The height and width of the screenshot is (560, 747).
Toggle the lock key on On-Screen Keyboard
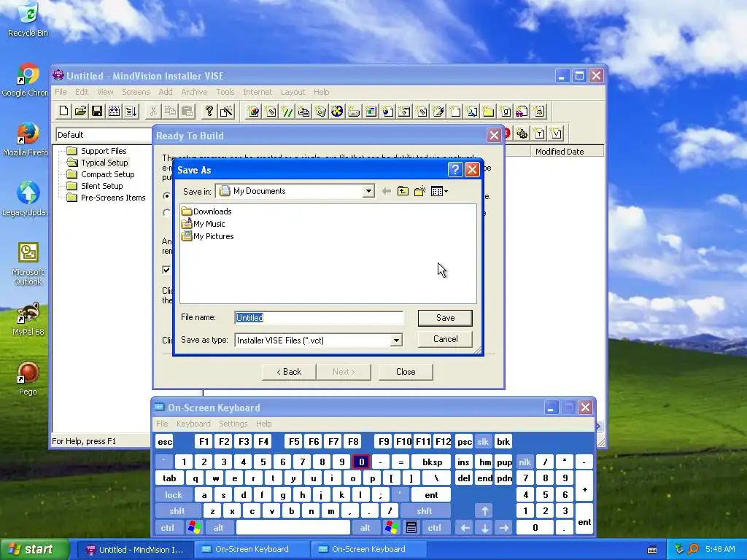[174, 495]
